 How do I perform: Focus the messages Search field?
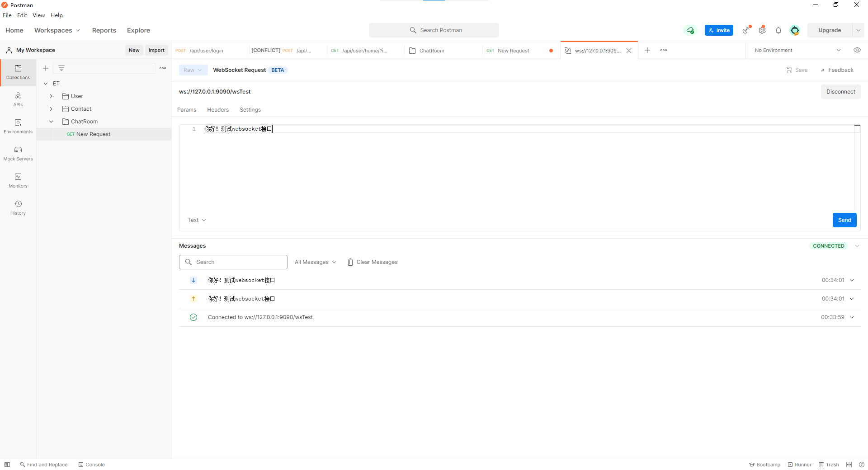coord(233,262)
